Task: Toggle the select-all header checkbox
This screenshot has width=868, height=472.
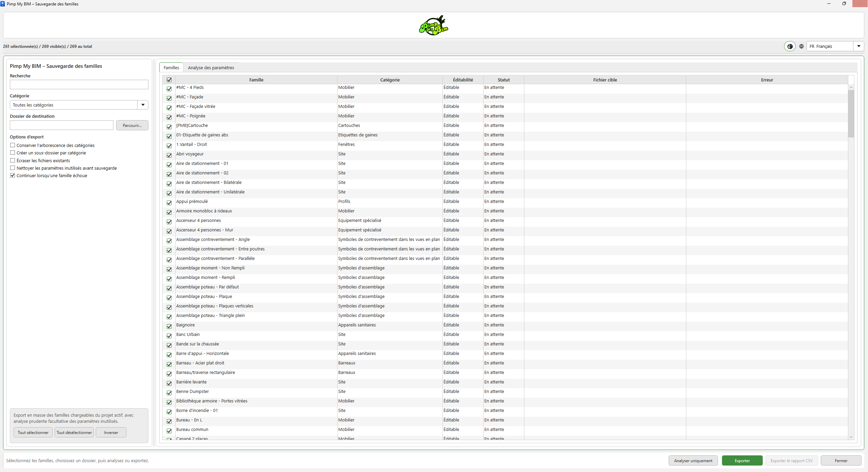Action: [x=169, y=80]
